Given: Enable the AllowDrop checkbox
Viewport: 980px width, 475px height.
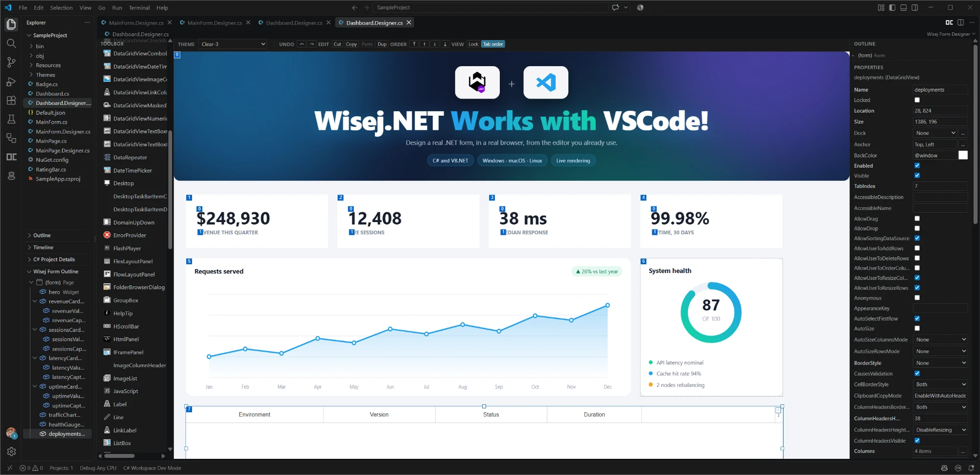Looking at the screenshot, I should tap(917, 228).
